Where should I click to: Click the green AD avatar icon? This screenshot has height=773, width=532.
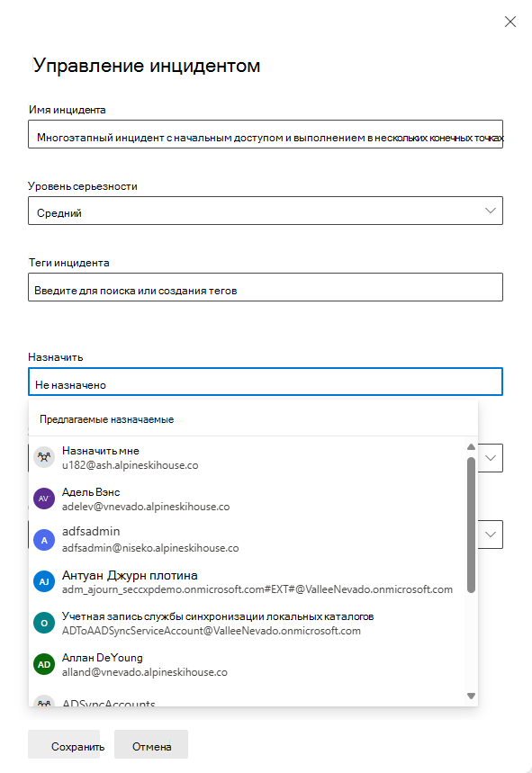44,664
